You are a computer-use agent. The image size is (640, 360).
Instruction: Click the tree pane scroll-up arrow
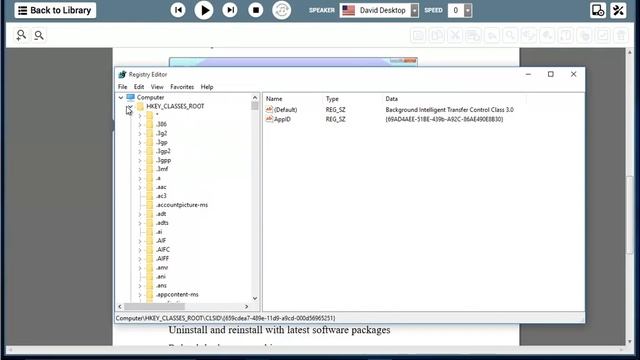255,98
